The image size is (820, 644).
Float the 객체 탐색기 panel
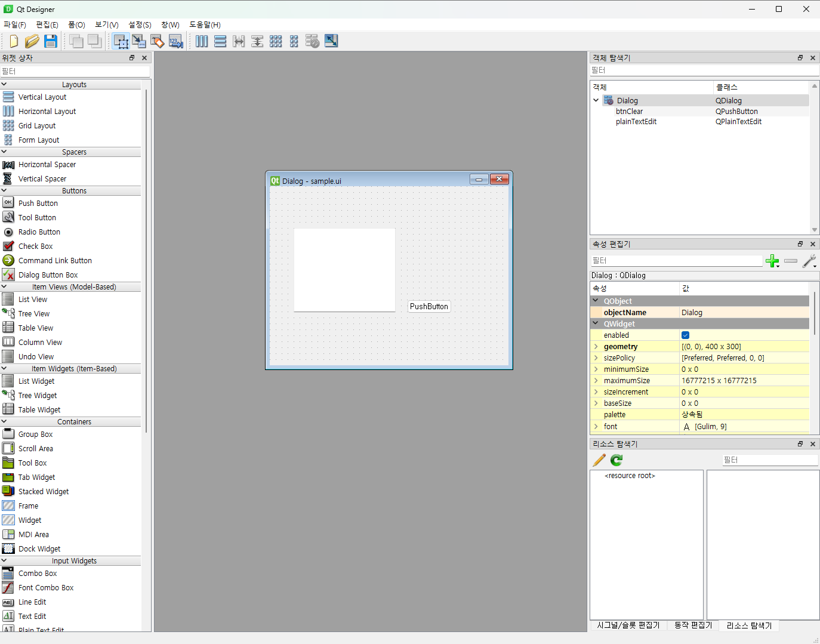point(800,58)
